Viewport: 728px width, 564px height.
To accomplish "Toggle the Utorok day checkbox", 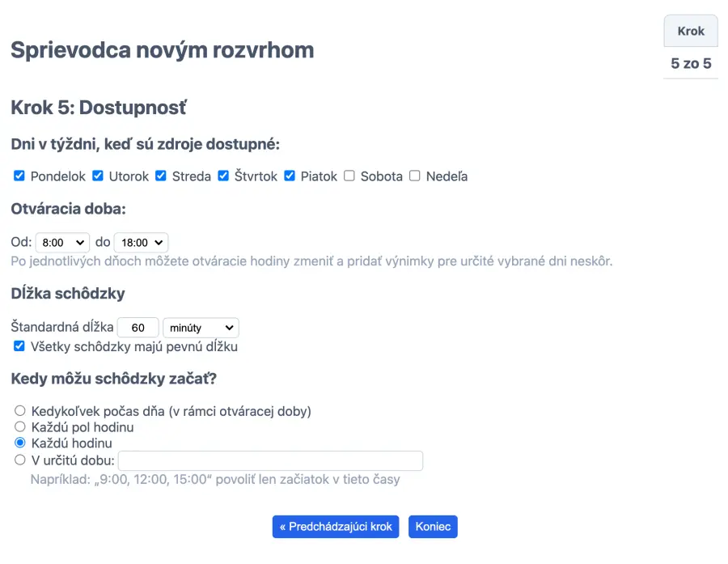I will 98,176.
